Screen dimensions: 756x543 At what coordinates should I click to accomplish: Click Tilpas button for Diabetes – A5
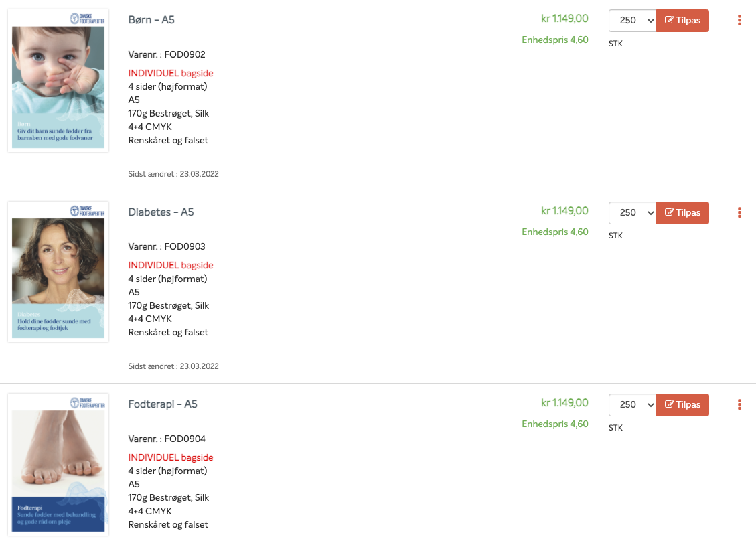(x=682, y=213)
